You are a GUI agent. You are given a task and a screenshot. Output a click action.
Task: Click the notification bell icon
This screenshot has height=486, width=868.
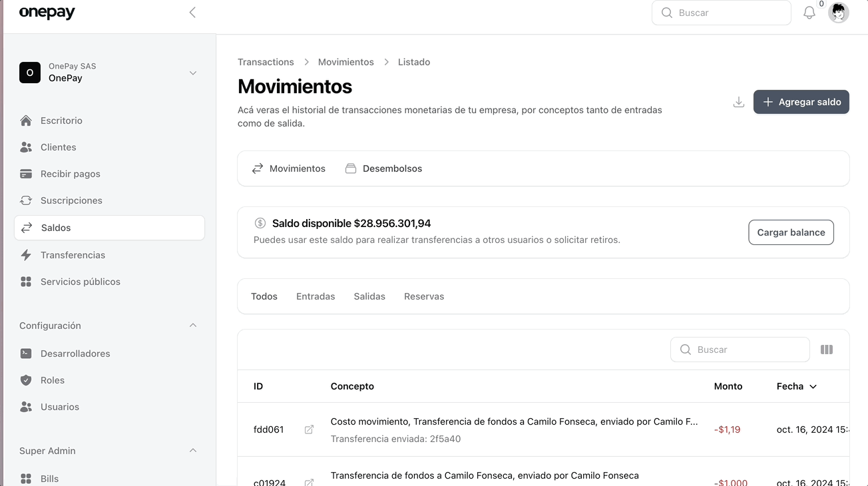pos(809,13)
